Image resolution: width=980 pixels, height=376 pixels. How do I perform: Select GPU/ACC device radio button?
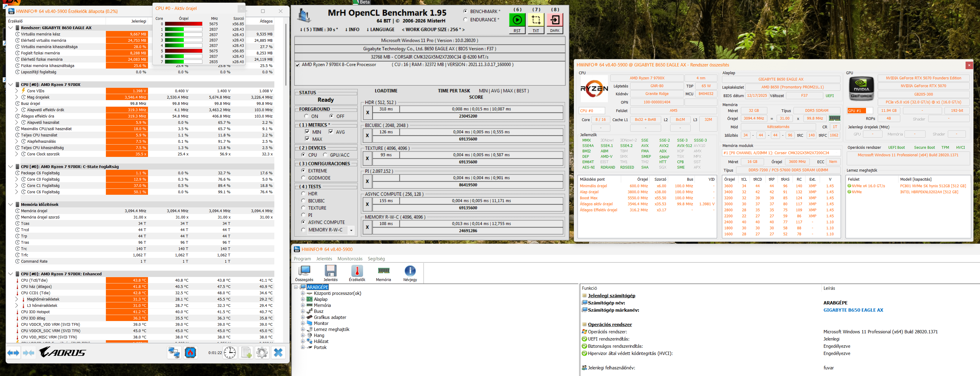coord(325,155)
